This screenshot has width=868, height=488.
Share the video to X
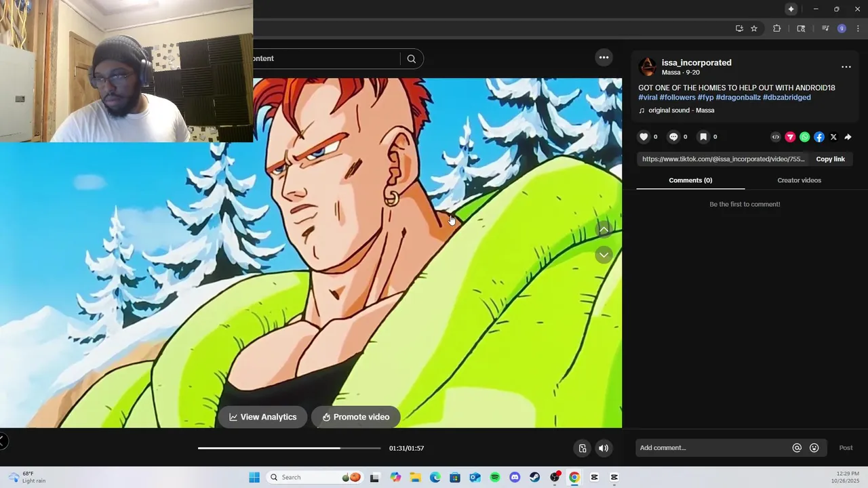[x=833, y=137]
